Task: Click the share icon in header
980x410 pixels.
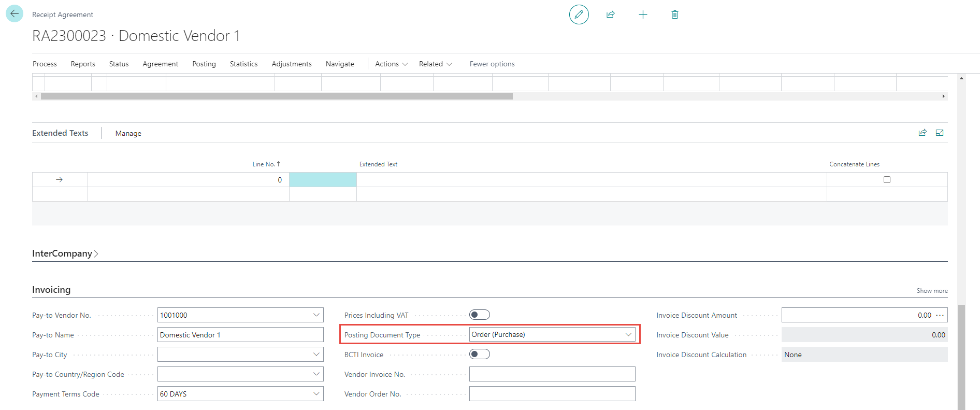Action: 611,15
